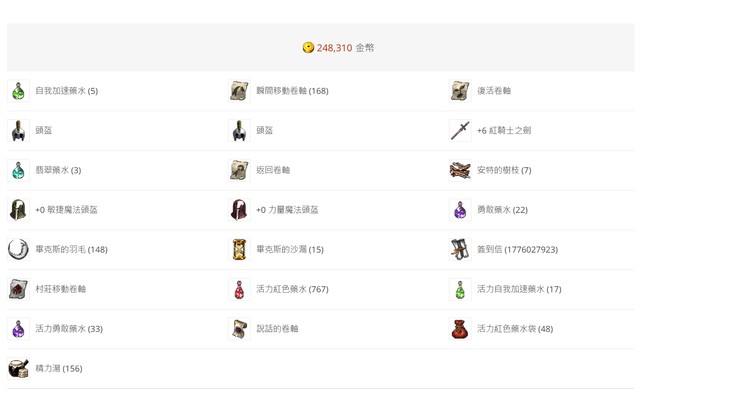Click the 自我加速藥水 green potion icon
Viewport: 750px width, 400px height.
[x=18, y=91]
